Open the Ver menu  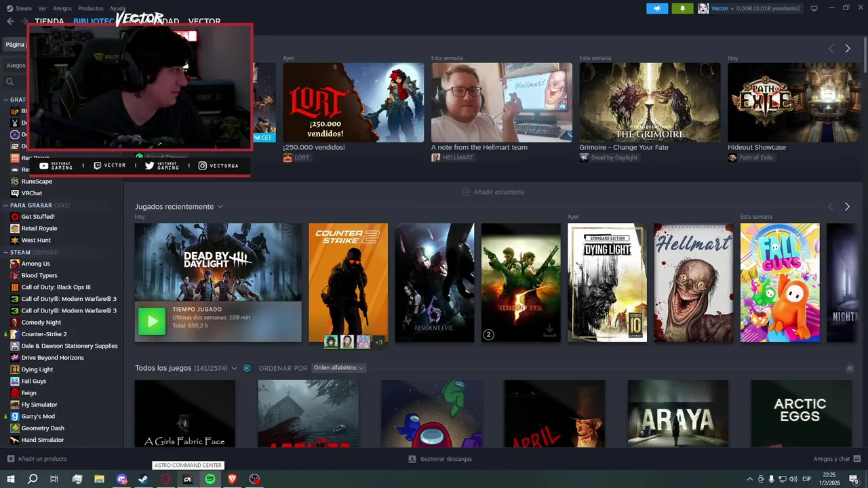point(43,8)
